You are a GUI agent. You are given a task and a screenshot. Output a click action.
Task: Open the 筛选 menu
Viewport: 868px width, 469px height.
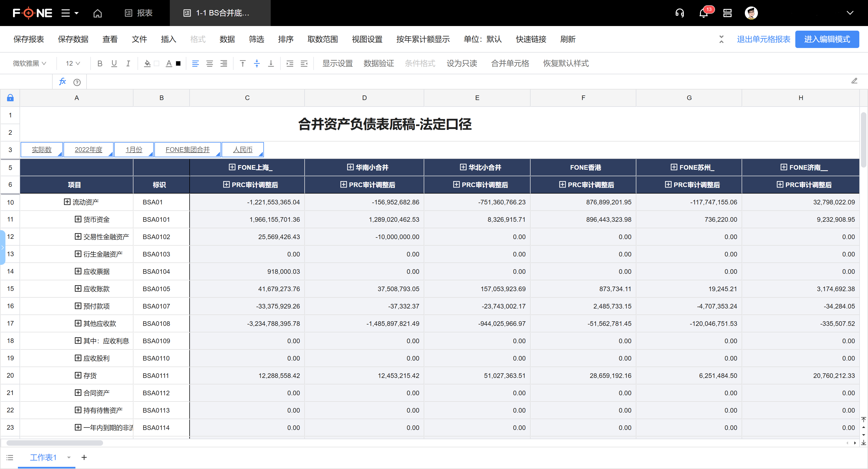256,39
